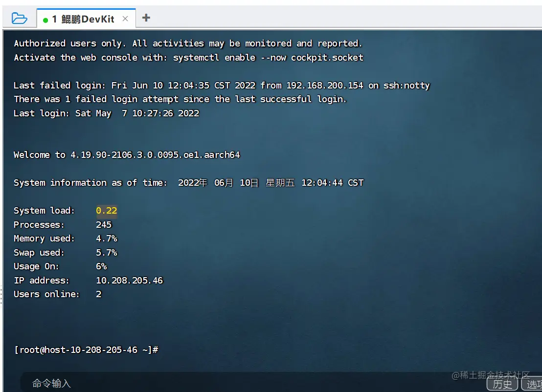Screen dimensions: 542x392
Task: Open the session folder icon
Action: (x=19, y=18)
